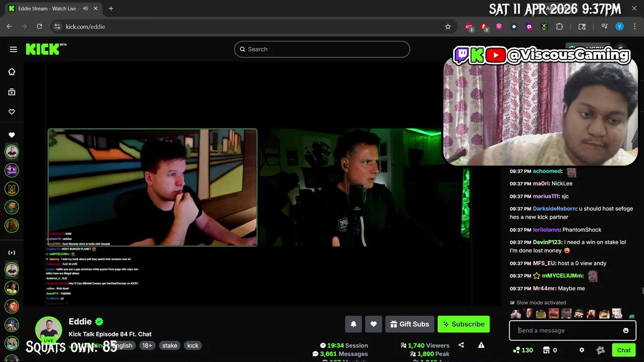Bookmark this page with star icon

(448, 27)
